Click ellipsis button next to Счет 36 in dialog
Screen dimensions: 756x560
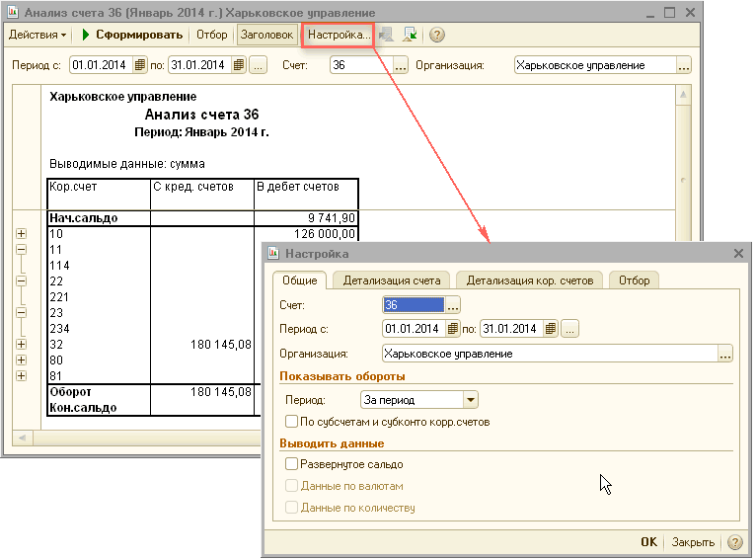(454, 305)
